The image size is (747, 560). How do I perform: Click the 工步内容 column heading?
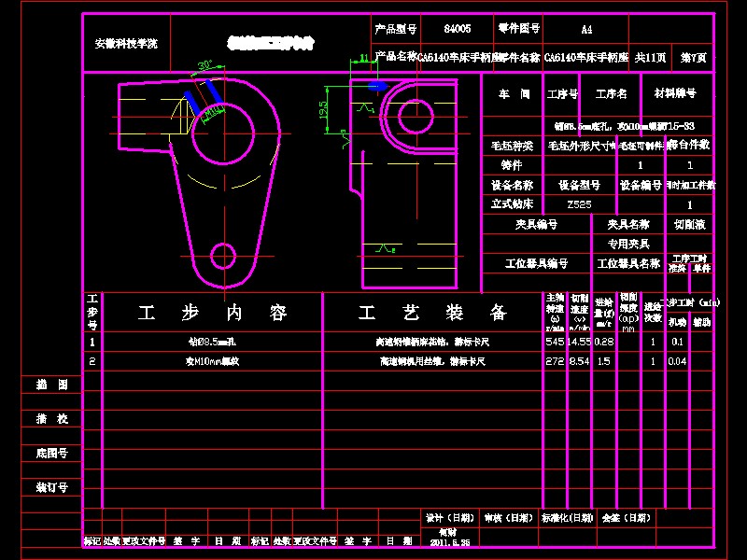[x=213, y=313]
